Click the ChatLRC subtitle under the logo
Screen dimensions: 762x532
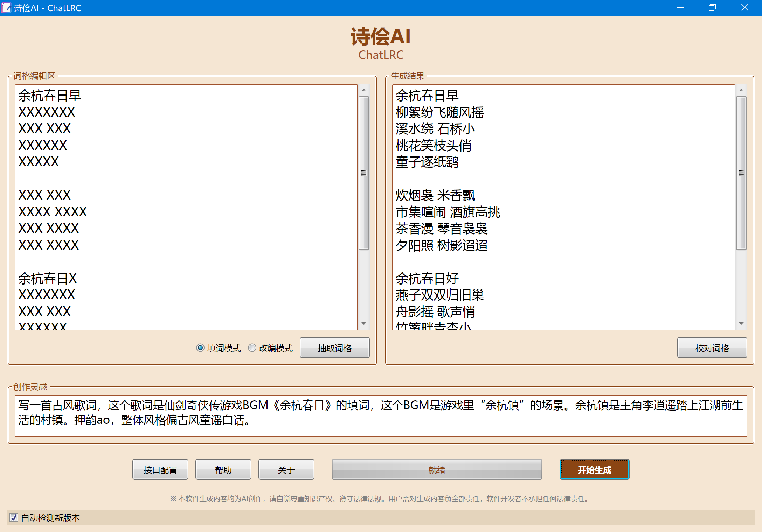(x=381, y=55)
